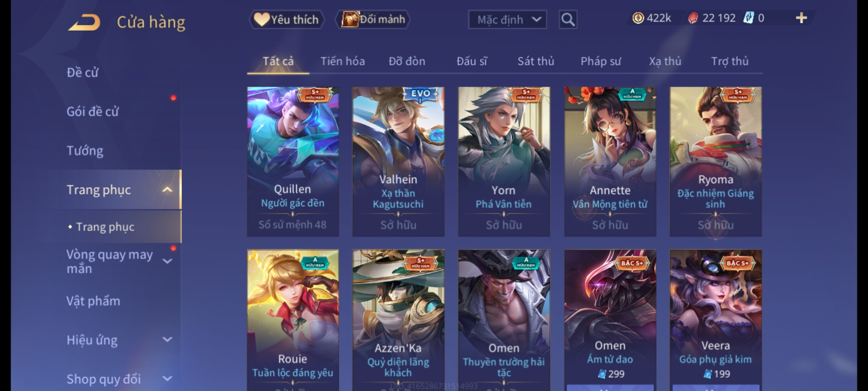Switch to the Sát thủ tab
Image resolution: width=868 pixels, height=391 pixels.
536,61
